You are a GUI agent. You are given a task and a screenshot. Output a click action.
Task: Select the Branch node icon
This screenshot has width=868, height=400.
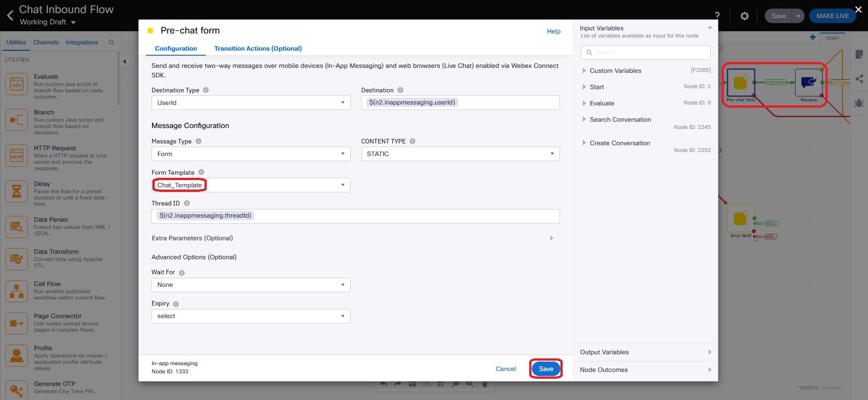click(x=17, y=120)
